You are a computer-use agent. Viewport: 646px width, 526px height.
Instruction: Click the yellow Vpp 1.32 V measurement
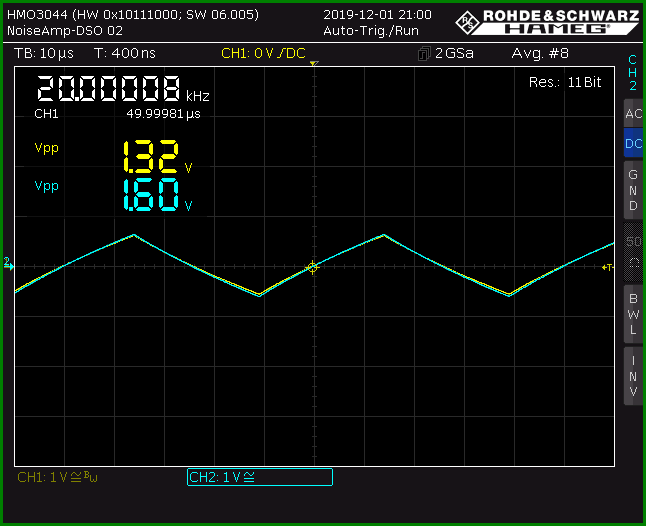158,157
